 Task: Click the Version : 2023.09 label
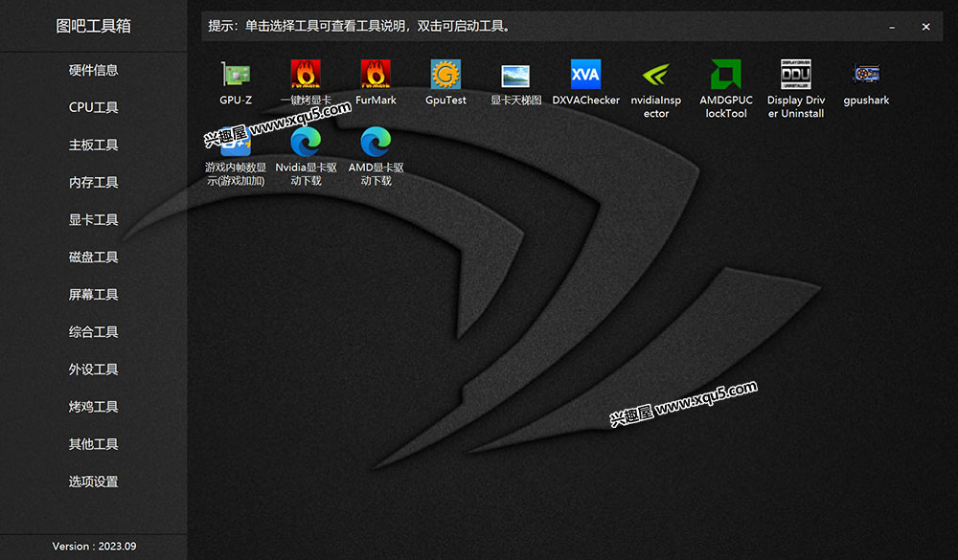click(94, 546)
